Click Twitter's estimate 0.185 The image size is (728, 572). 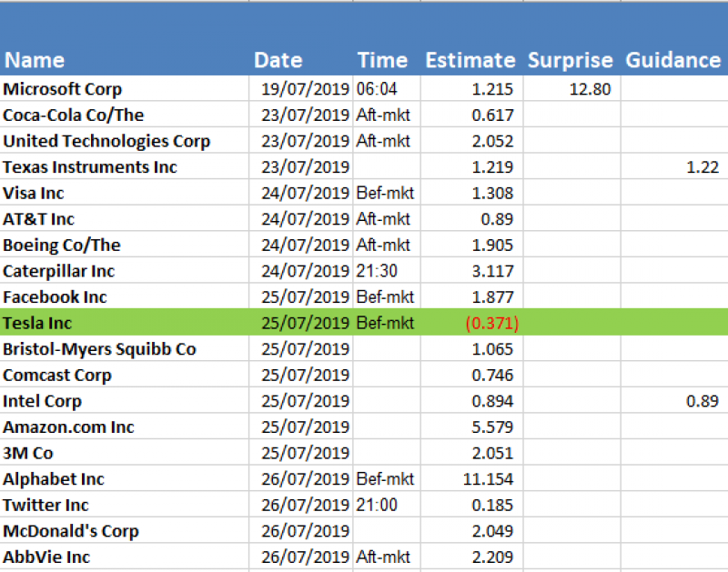click(492, 505)
